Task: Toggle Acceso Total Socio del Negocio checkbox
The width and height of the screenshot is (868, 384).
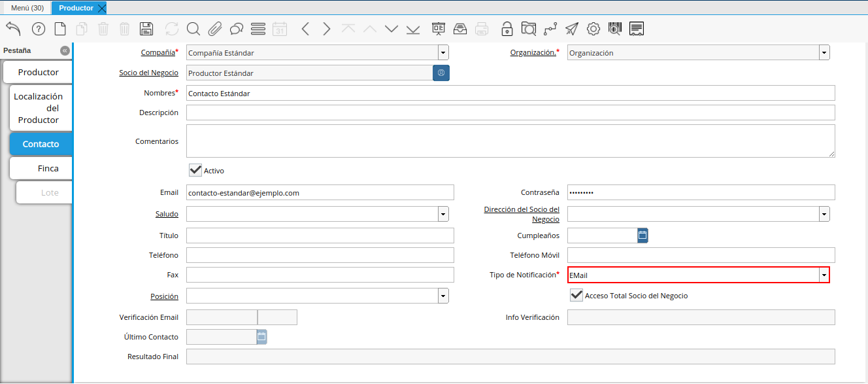Action: click(576, 296)
